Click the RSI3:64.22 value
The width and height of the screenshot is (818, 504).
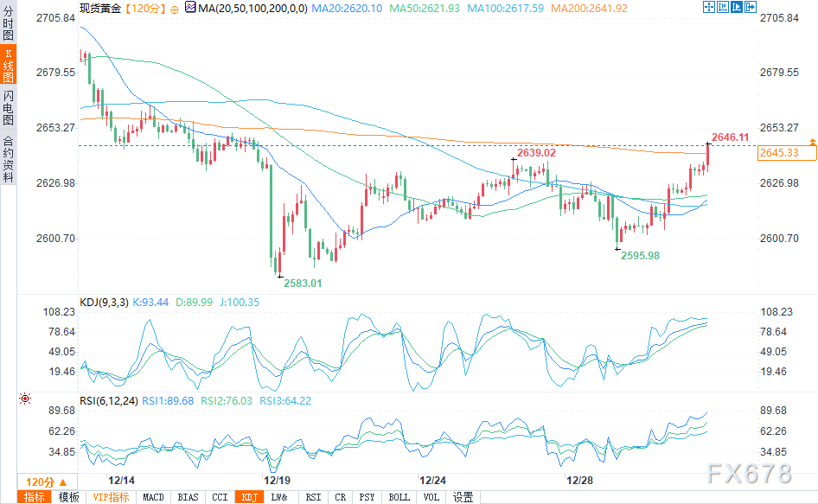[285, 401]
